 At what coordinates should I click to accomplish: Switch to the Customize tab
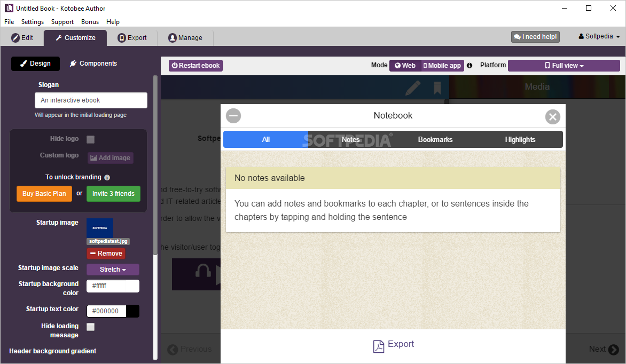[x=75, y=38]
